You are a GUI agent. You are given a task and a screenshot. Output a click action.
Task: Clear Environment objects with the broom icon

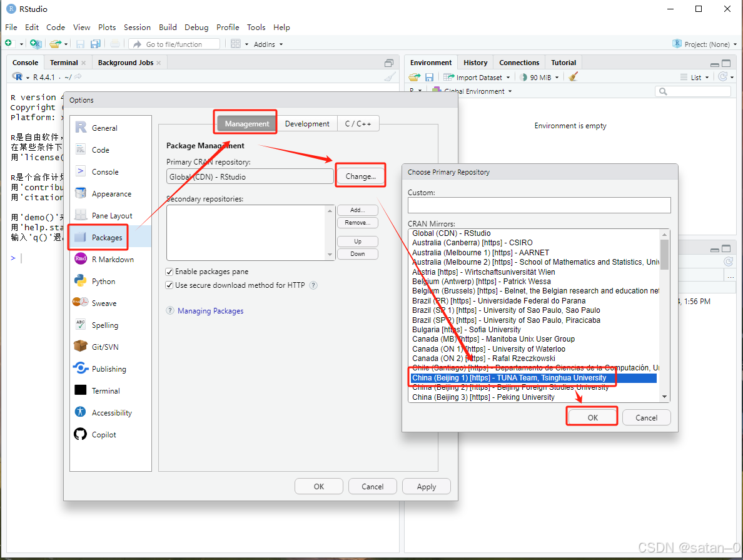[573, 77]
